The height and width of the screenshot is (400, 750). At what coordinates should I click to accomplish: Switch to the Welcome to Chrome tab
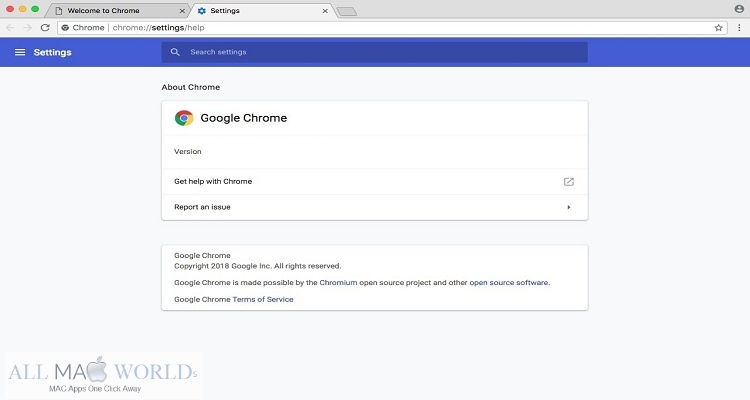point(117,11)
